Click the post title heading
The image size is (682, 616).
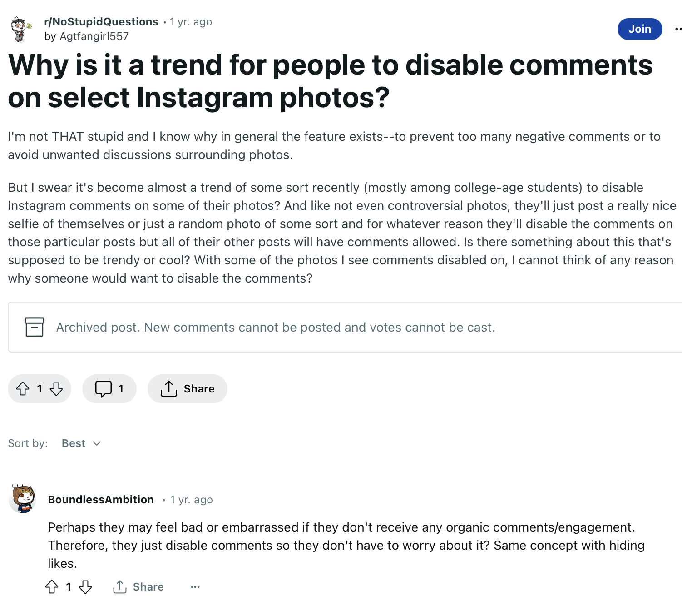click(x=330, y=81)
